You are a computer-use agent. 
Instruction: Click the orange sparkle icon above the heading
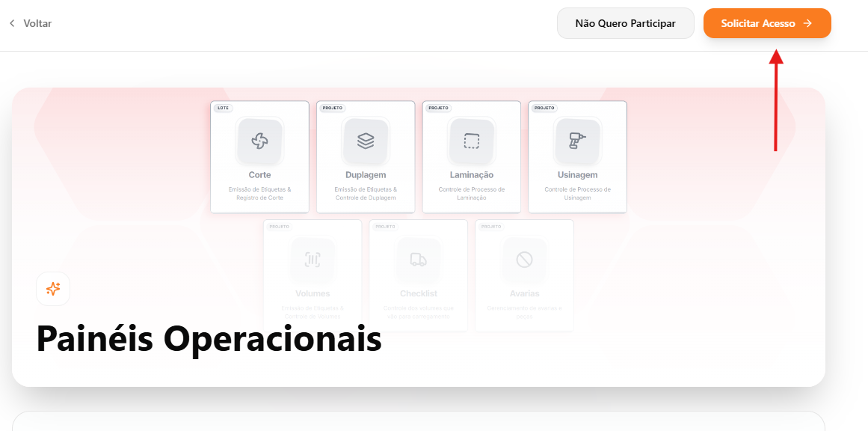(x=53, y=289)
